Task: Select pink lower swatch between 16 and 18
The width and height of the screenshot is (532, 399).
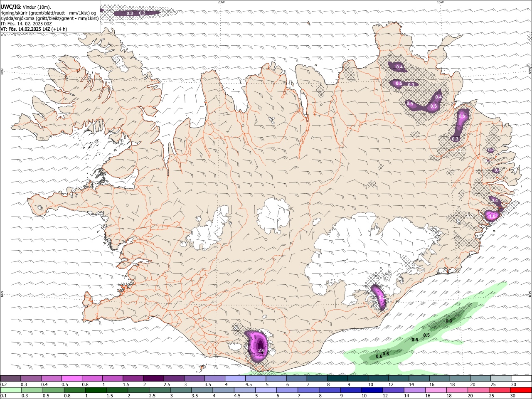Action: click(436, 390)
